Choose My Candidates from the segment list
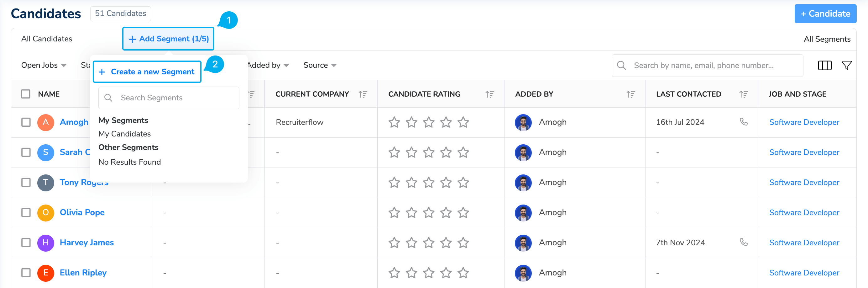Viewport: 868px width, 288px height. pos(124,134)
